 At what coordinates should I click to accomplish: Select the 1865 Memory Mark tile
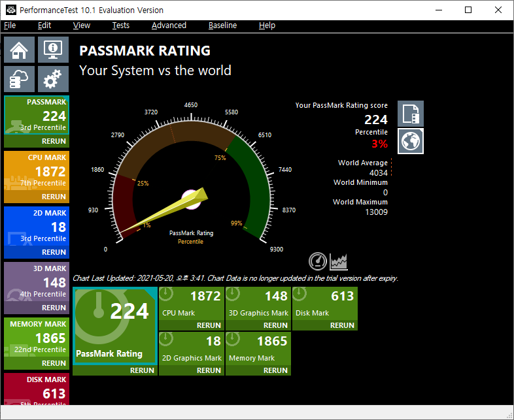(x=258, y=349)
